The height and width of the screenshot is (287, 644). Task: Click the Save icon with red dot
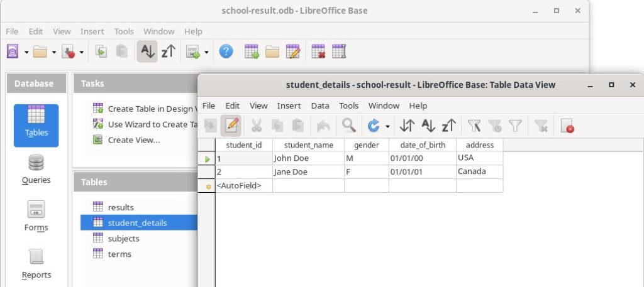click(x=68, y=51)
